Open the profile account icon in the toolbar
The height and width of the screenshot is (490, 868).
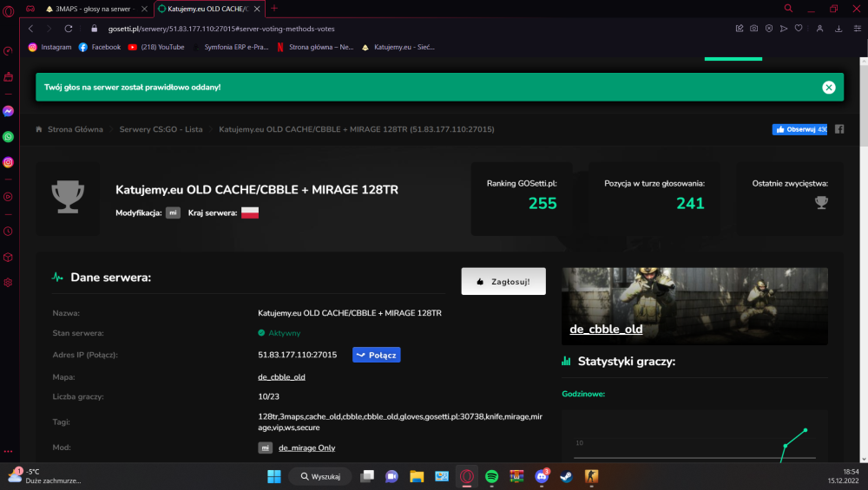tap(820, 29)
